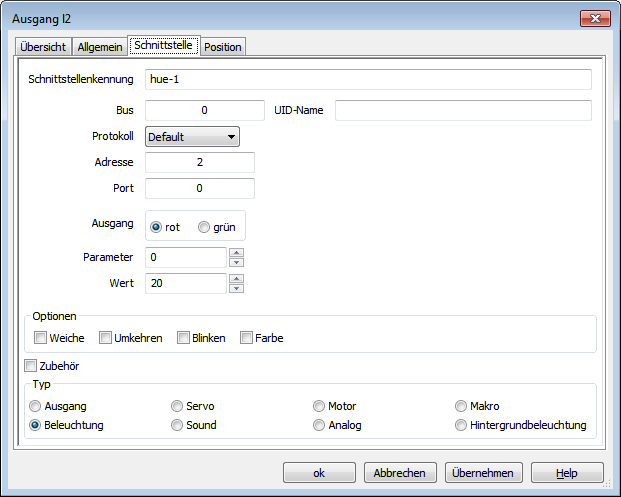Go to the Position tab
This screenshot has height=497, width=621.
223,47
